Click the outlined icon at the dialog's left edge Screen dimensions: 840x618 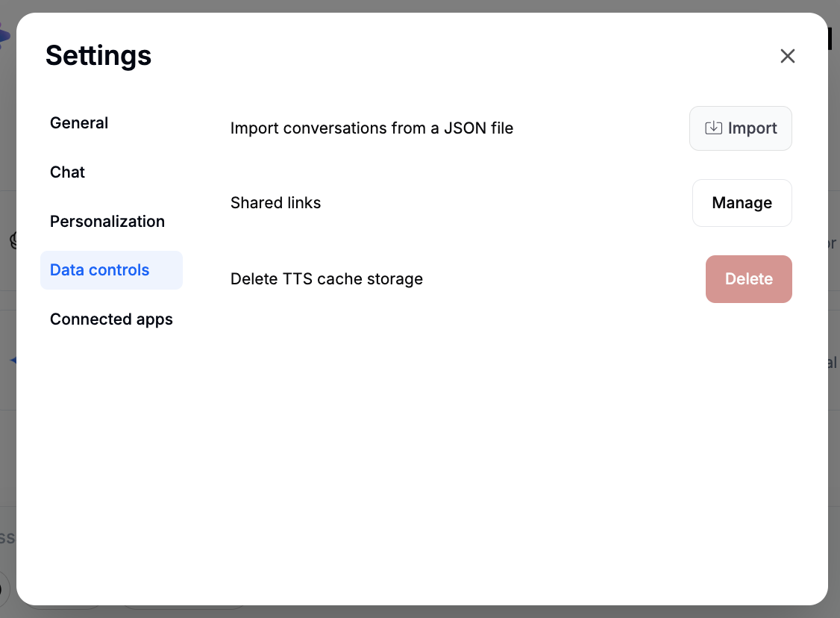coord(13,240)
